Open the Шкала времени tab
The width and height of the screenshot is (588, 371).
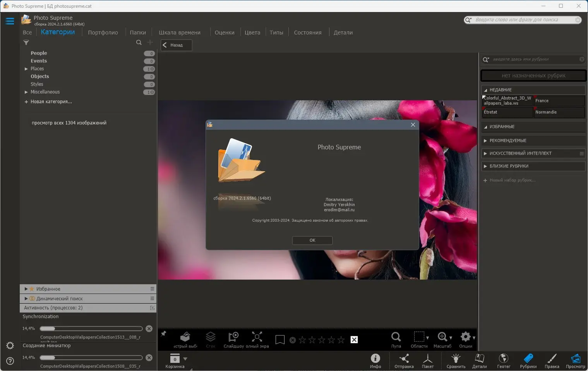(x=180, y=33)
